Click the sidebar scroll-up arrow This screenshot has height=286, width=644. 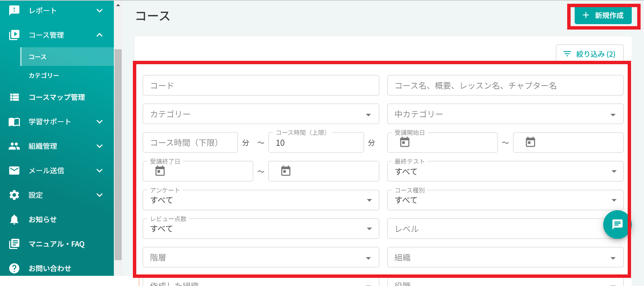pyautogui.click(x=118, y=5)
